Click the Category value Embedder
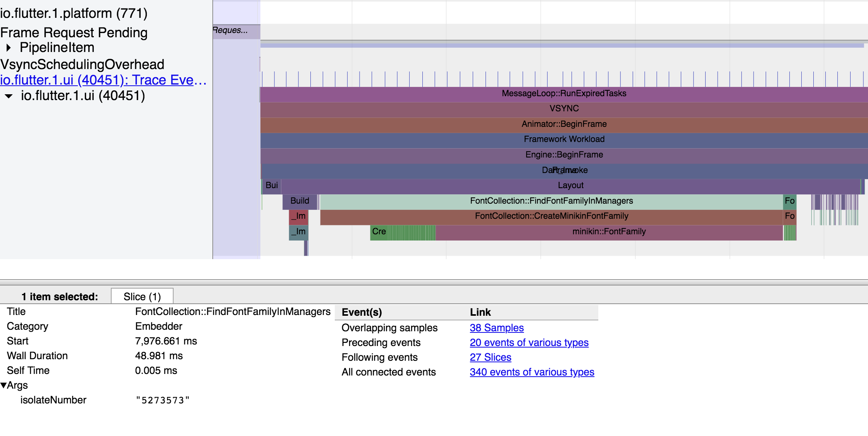Screen dimensions: 868x436 tap(158, 326)
